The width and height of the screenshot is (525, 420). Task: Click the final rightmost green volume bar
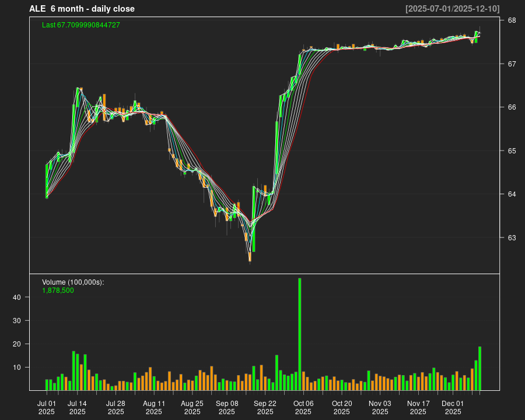click(x=480, y=368)
